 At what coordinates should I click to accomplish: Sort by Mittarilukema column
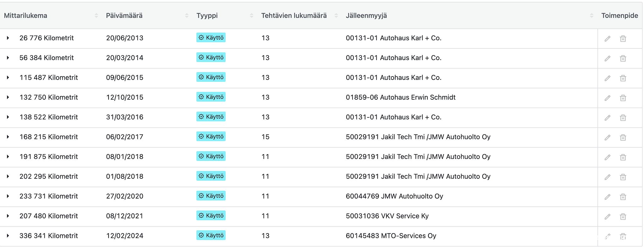point(96,16)
